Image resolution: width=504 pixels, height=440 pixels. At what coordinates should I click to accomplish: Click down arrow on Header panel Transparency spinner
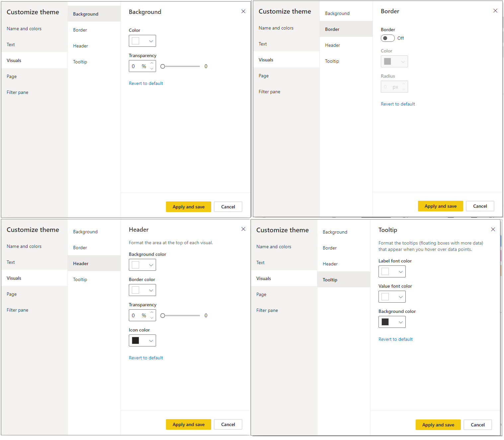click(152, 318)
